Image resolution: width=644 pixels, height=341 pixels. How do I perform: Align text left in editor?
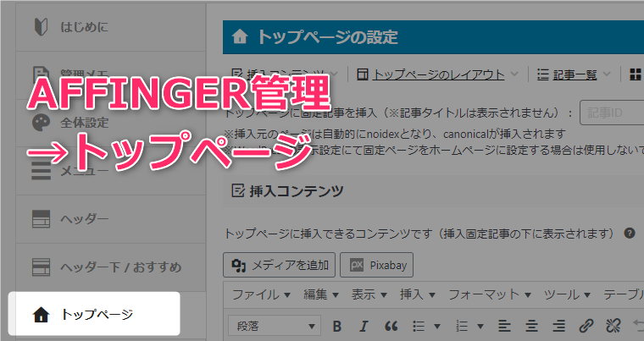point(504,327)
